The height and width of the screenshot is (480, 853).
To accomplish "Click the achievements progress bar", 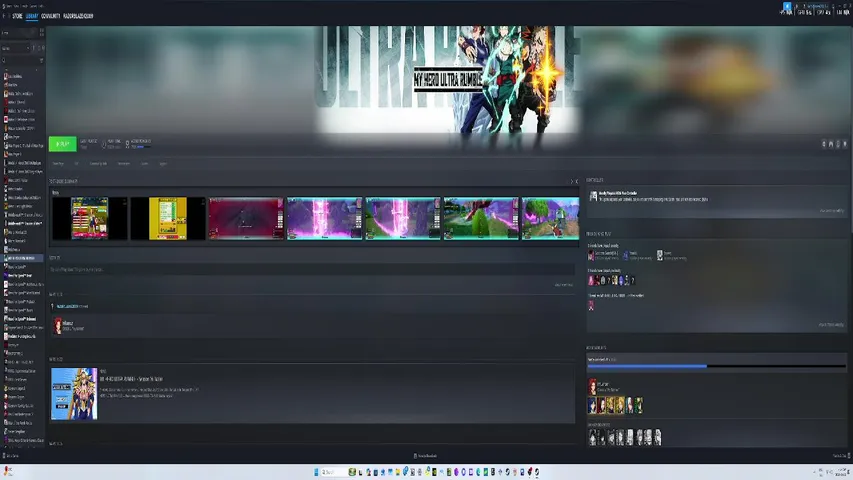I will point(716,366).
